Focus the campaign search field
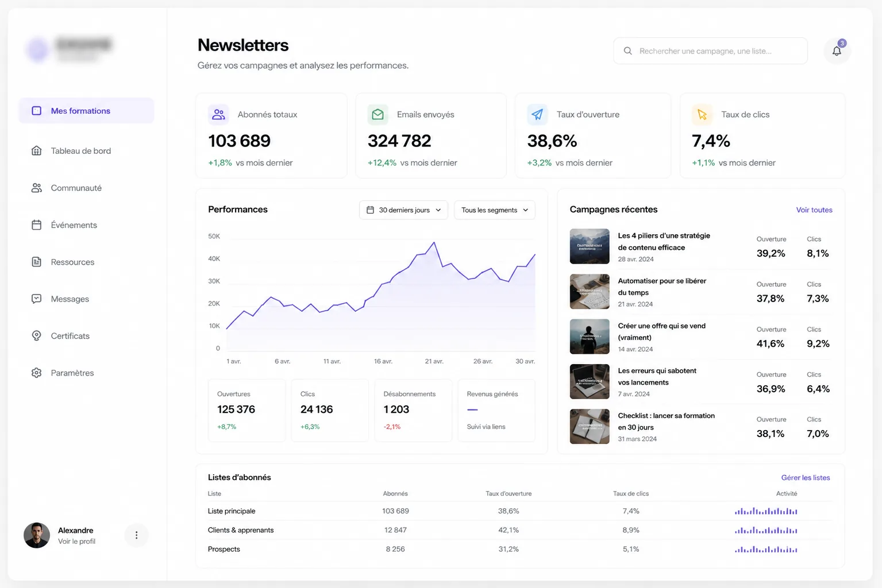The width and height of the screenshot is (882, 588). pyautogui.click(x=710, y=51)
